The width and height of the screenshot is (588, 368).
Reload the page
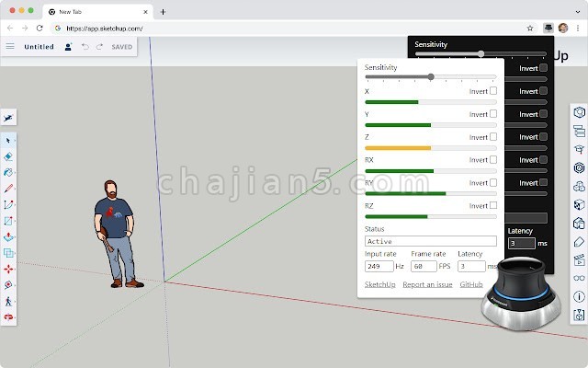pos(40,29)
